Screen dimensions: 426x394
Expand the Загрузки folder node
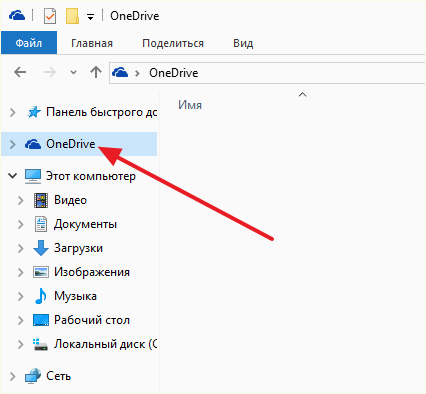21,248
